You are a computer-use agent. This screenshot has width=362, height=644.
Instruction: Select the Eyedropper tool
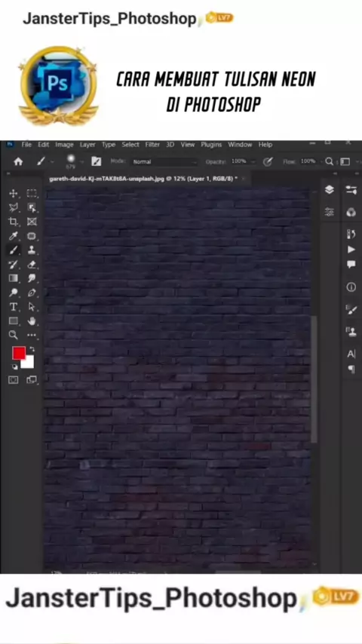13,236
